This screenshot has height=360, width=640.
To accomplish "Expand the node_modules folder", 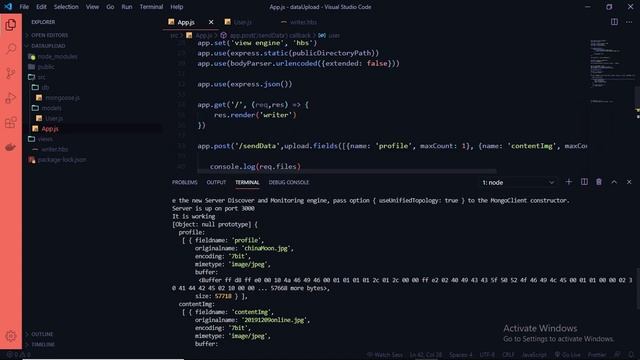I will (x=57, y=57).
